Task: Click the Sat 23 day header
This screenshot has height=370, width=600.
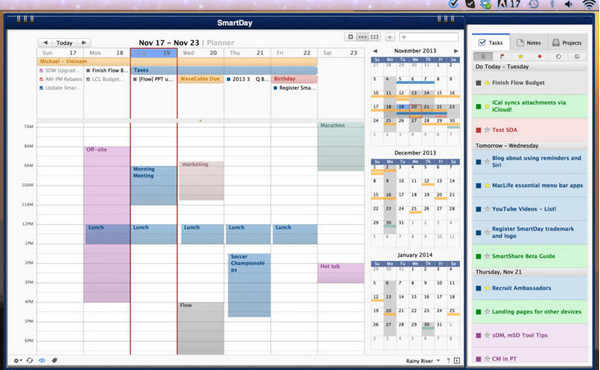Action: coord(341,53)
